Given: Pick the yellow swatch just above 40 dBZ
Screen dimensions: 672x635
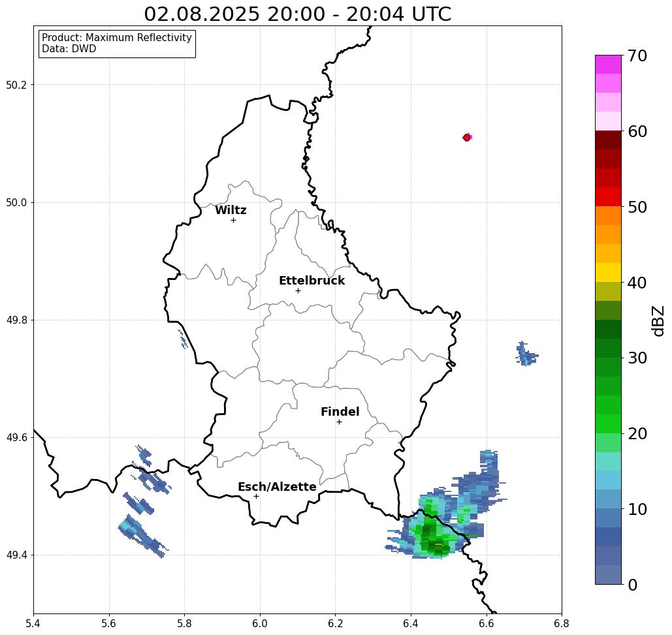Looking at the screenshot, I should 608,272.
